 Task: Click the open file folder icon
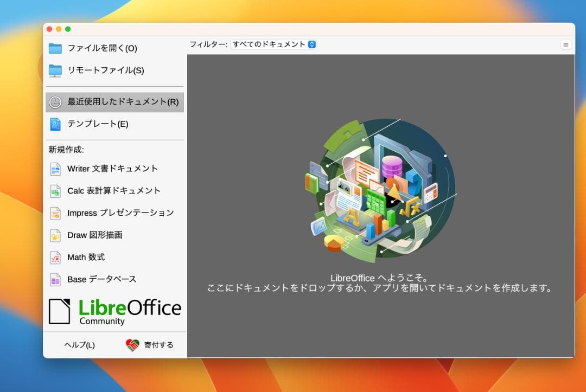[55, 49]
